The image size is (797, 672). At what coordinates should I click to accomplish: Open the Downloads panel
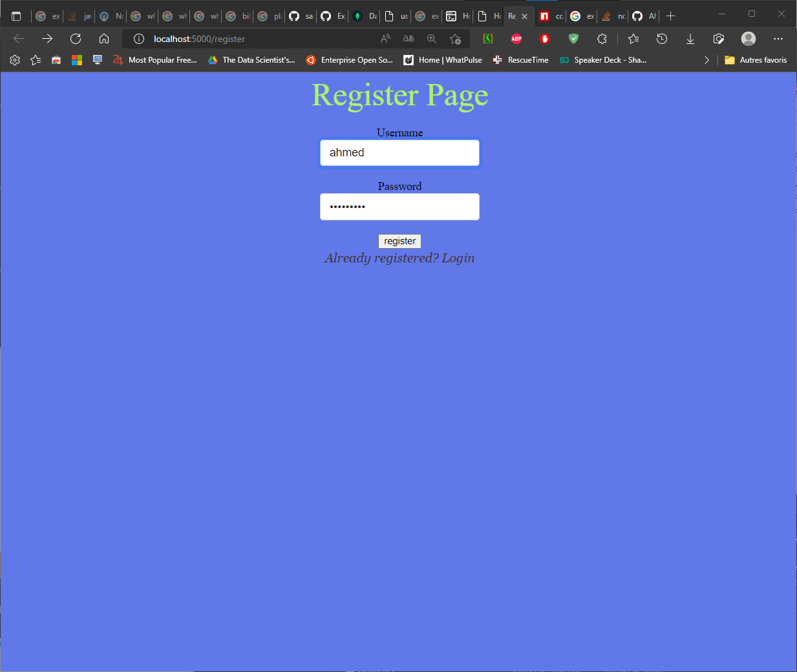[690, 39]
